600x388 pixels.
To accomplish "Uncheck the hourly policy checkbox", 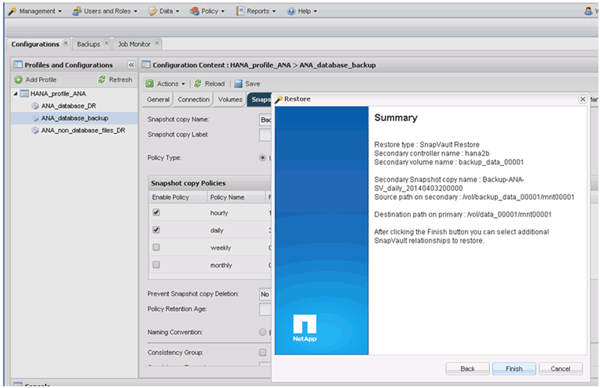I will [156, 212].
